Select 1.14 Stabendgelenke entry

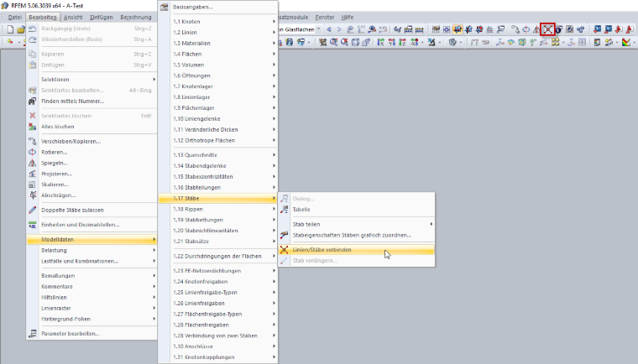click(x=218, y=165)
